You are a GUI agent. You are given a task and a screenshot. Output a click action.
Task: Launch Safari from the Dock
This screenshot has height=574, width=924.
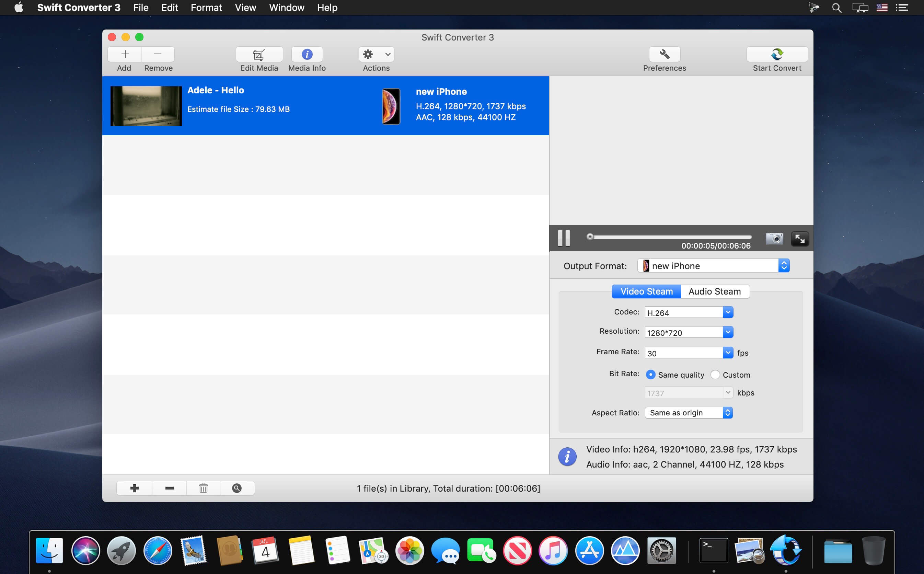(158, 550)
